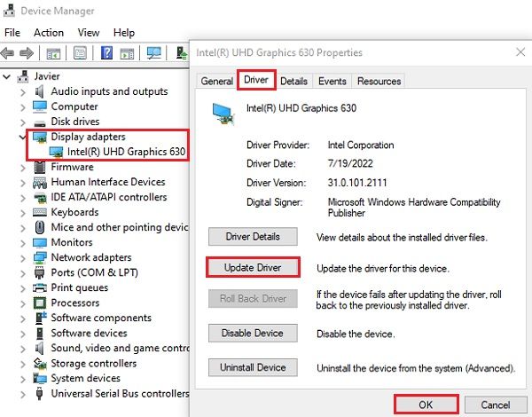Click the Firmware category chip icon
Image resolution: width=532 pixels, height=417 pixels.
40,167
